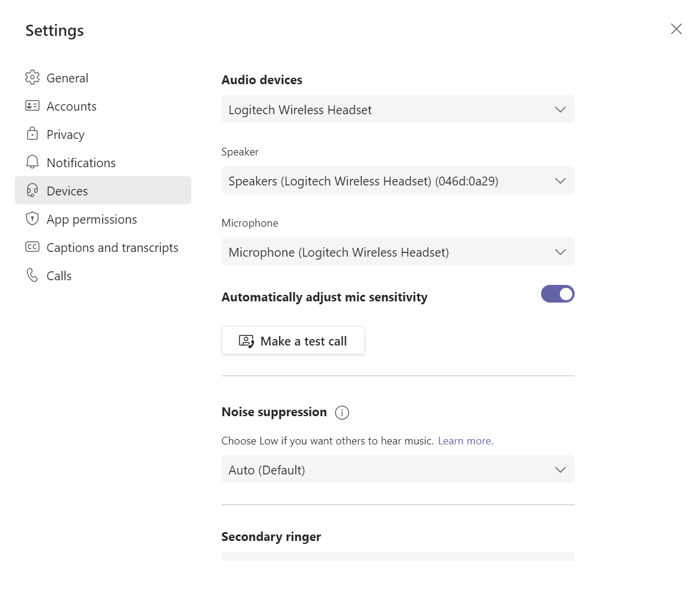The height and width of the screenshot is (591, 700).
Task: Disable automatically adjust mic sensitivity
Action: point(558,294)
